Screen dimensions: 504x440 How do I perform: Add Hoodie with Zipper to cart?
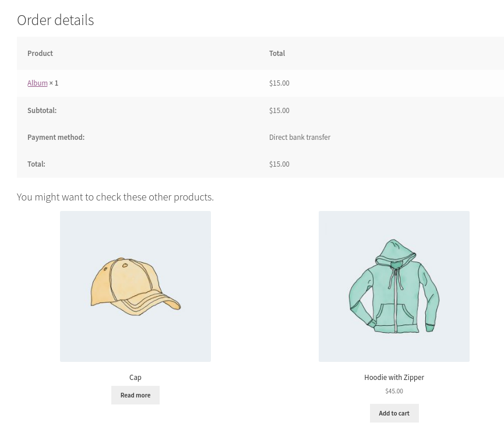pyautogui.click(x=394, y=413)
